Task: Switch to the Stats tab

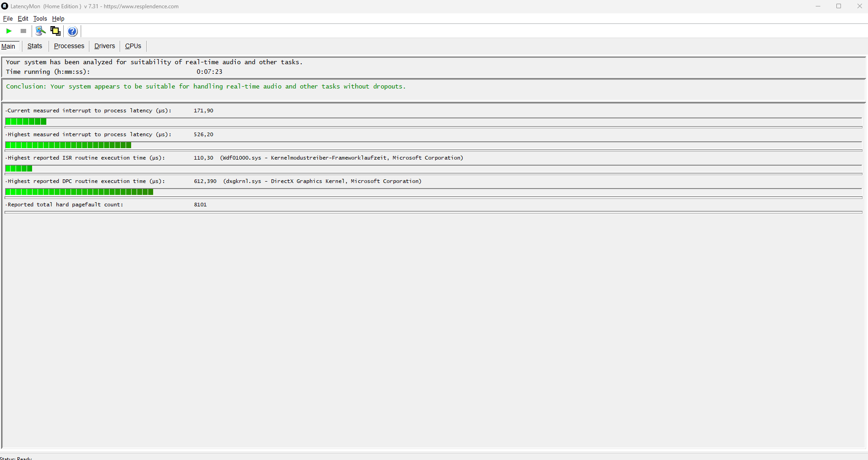Action: pyautogui.click(x=35, y=46)
